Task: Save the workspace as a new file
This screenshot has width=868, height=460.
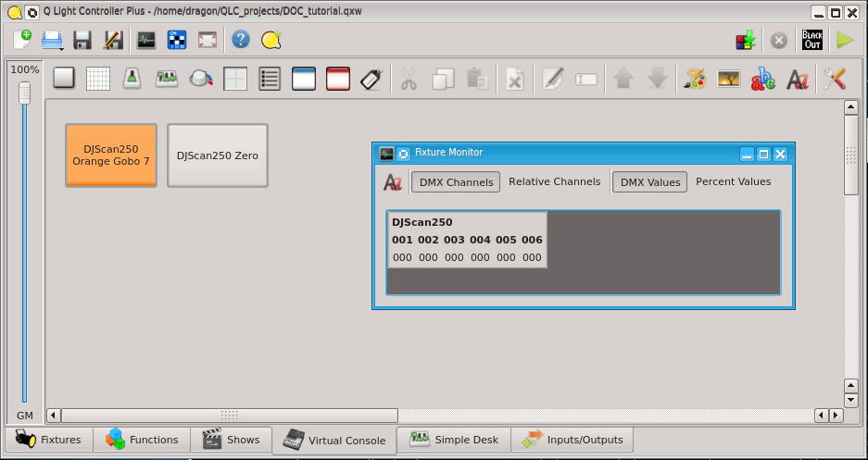Action: click(x=114, y=40)
